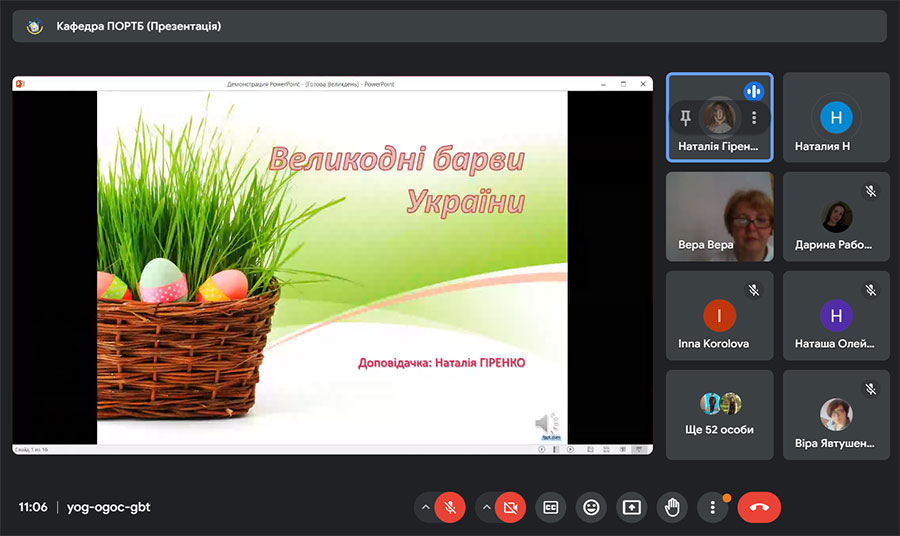900x536 pixels.
Task: Show the other 52 participants (Ще 52 особи)
Action: tap(719, 415)
